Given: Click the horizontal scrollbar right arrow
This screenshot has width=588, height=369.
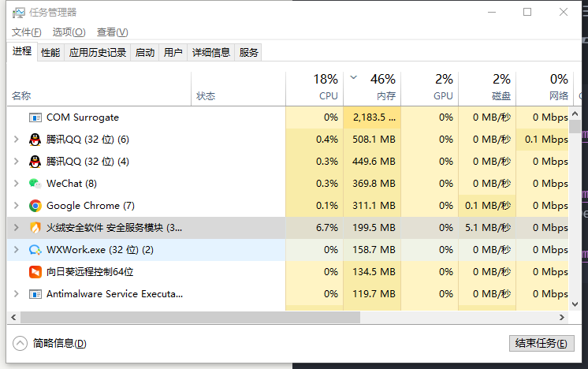Looking at the screenshot, I should [562, 317].
